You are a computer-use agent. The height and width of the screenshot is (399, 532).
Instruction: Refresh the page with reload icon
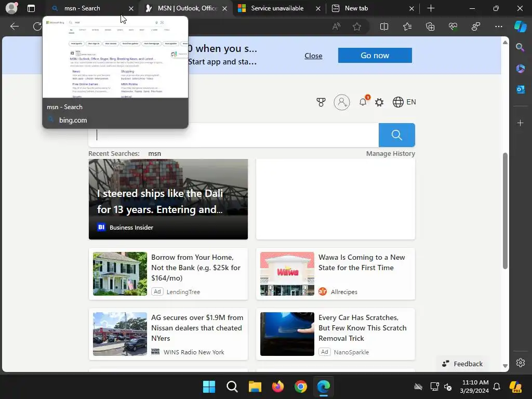[x=37, y=26]
